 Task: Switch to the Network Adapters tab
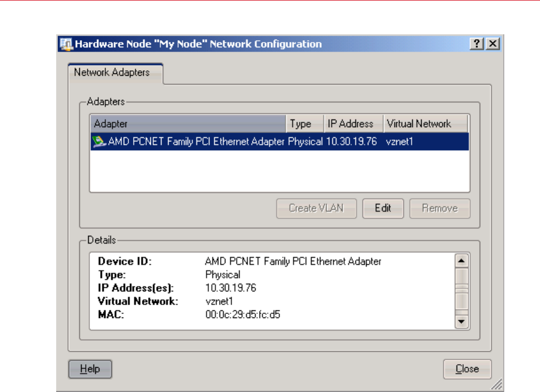(x=111, y=73)
